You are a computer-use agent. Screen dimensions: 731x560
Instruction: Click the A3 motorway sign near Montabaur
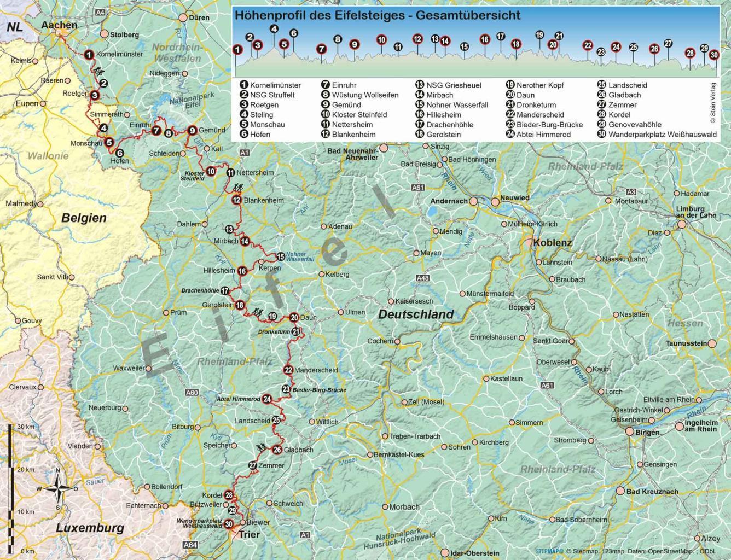631,192
